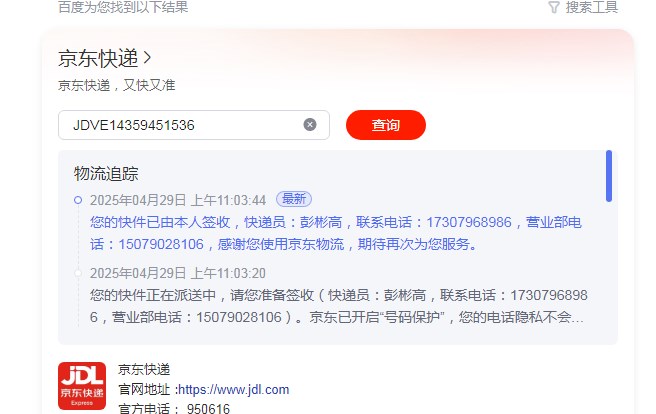Click the blue logistics scrollbar thumb
This screenshot has width=656, height=414.
click(x=609, y=176)
